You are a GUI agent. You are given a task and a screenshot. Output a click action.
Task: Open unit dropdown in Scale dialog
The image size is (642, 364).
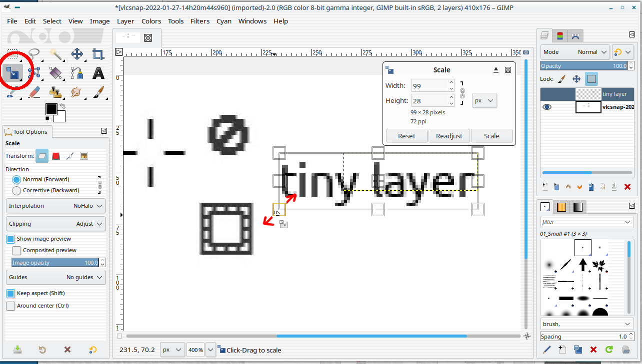(x=484, y=100)
